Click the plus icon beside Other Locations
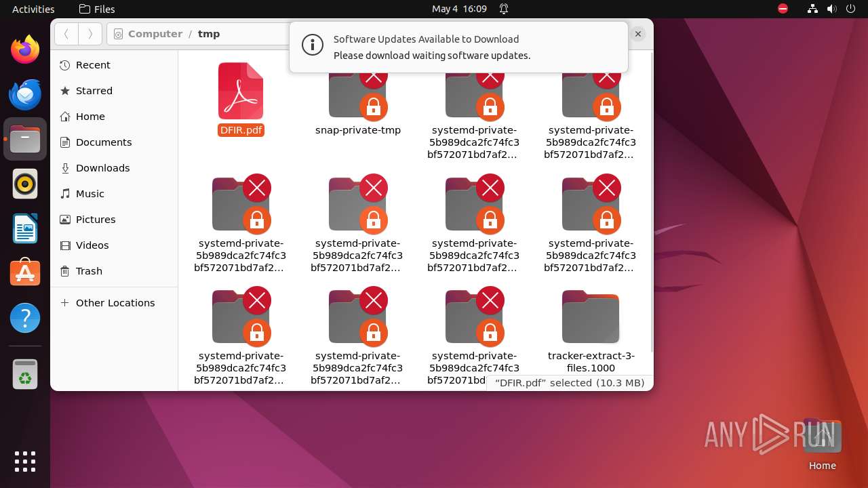Viewport: 868px width, 488px height. tap(65, 303)
